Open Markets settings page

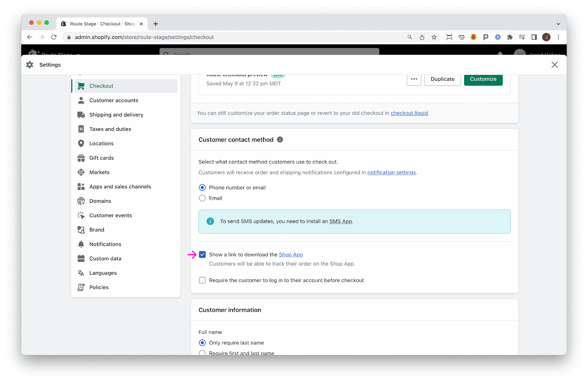(x=125, y=172)
